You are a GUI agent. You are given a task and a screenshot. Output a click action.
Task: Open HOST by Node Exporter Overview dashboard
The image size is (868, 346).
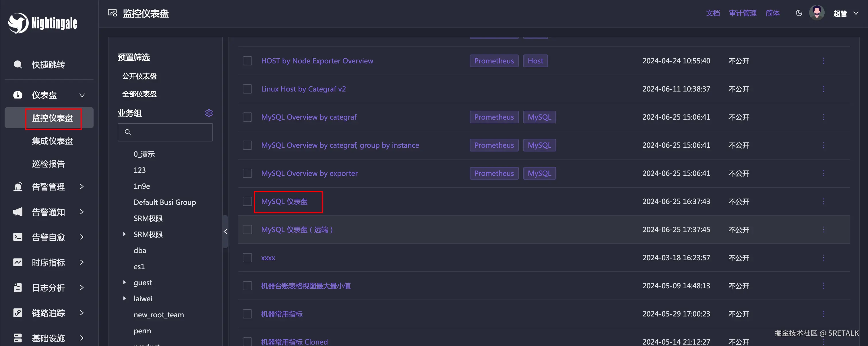click(x=317, y=61)
